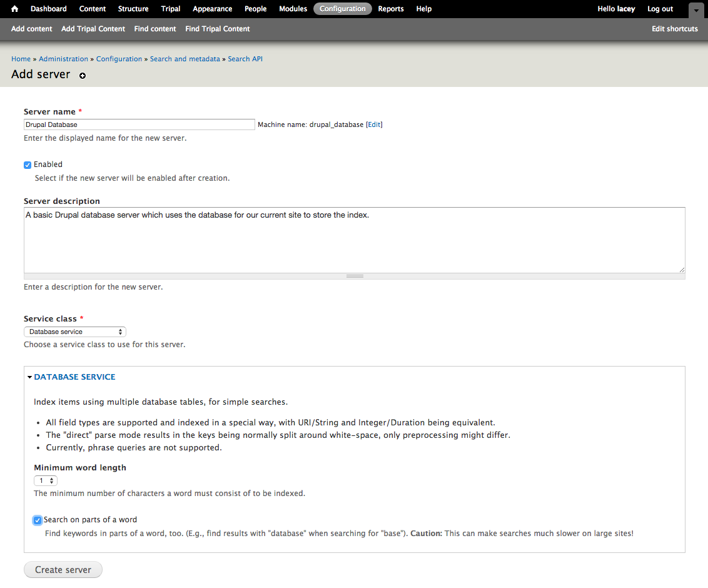This screenshot has height=588, width=708.
Task: Click the Home icon in admin toolbar
Action: [15, 9]
